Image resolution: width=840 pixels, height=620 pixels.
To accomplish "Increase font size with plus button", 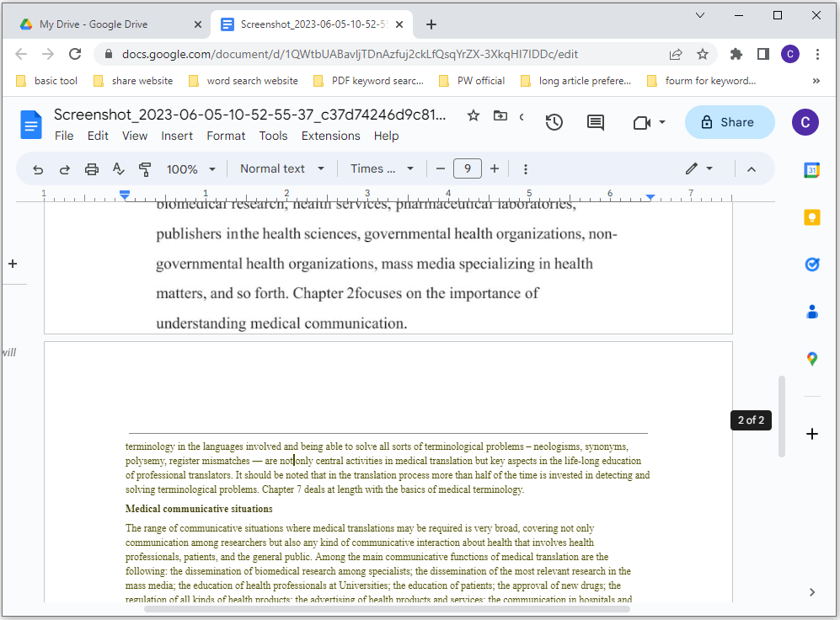I will pyautogui.click(x=495, y=168).
